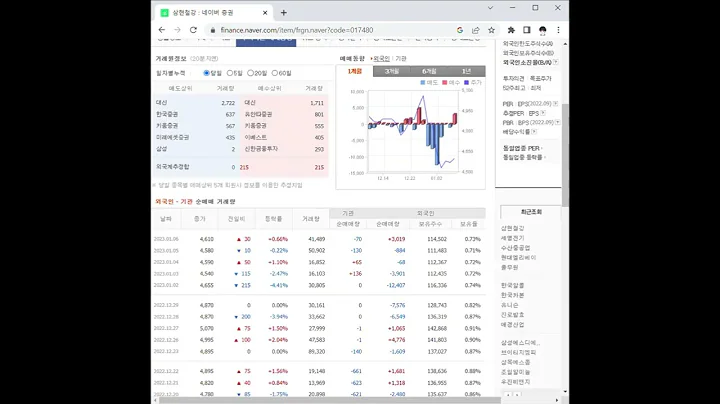Click the horizontal scrollbar right arrow
The width and height of the screenshot is (720, 404).
(557, 400)
